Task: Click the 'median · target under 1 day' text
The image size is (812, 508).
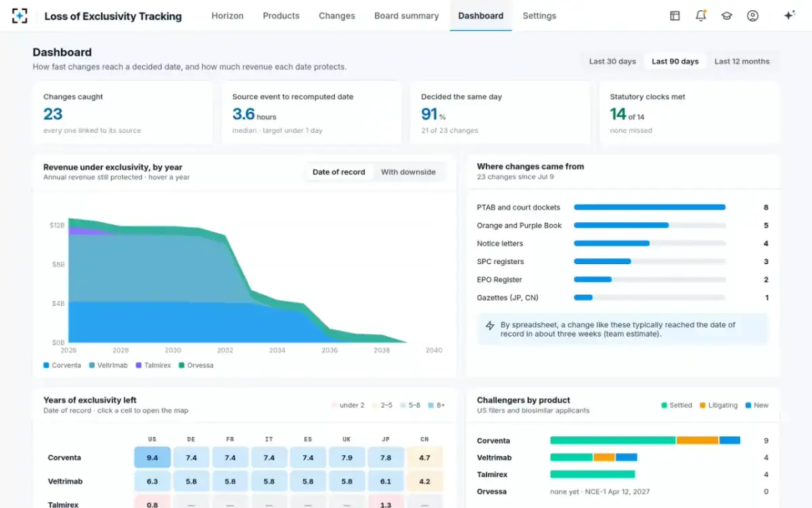Action: 277,131
